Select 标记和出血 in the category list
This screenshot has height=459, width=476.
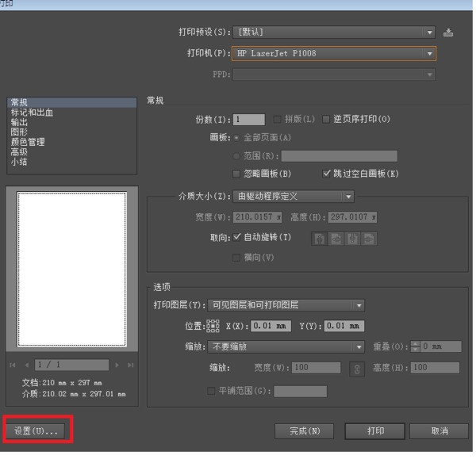pos(32,113)
